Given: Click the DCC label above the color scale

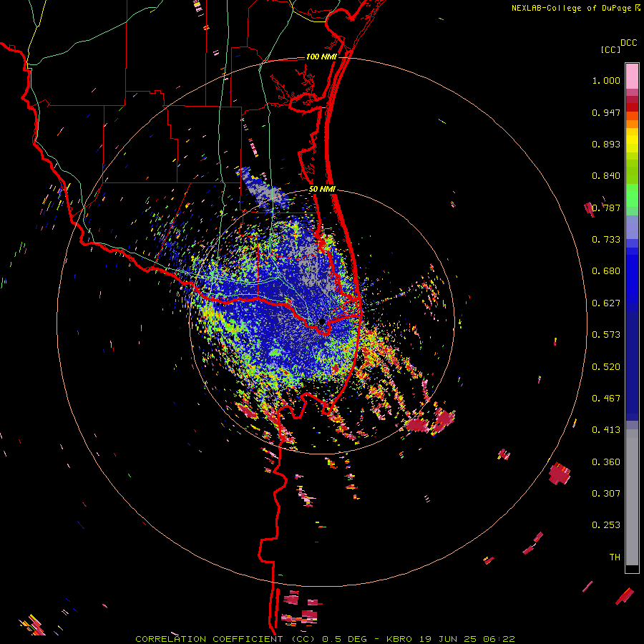Looking at the screenshot, I should (629, 43).
